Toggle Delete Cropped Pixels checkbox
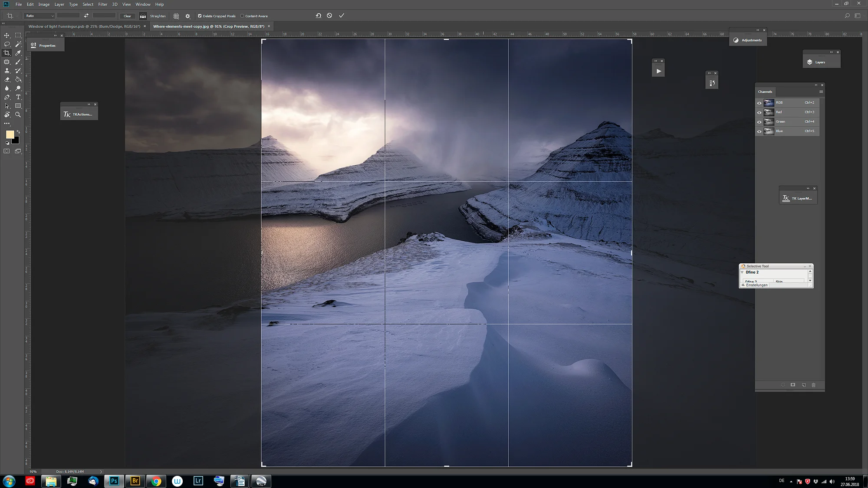 pos(200,16)
